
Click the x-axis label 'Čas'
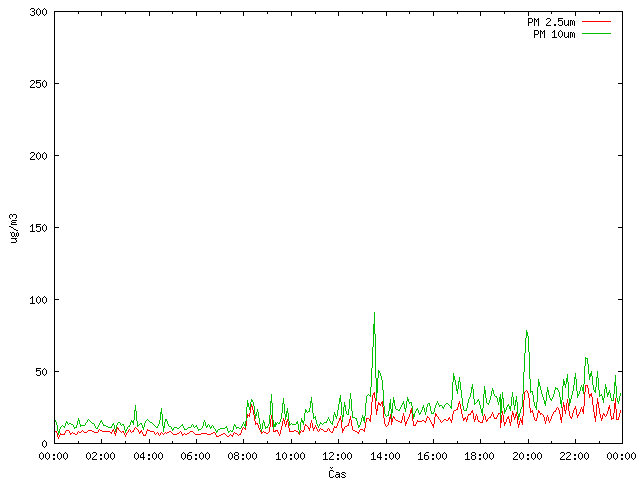(337, 473)
